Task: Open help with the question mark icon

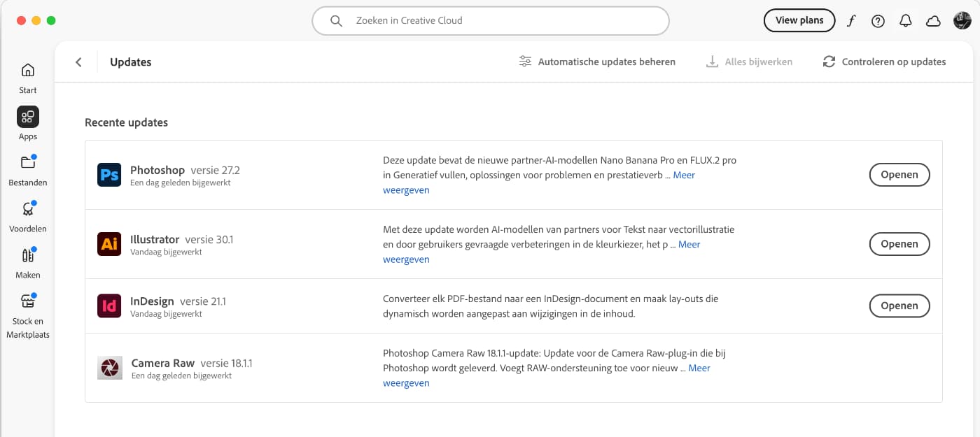Action: click(x=877, y=20)
